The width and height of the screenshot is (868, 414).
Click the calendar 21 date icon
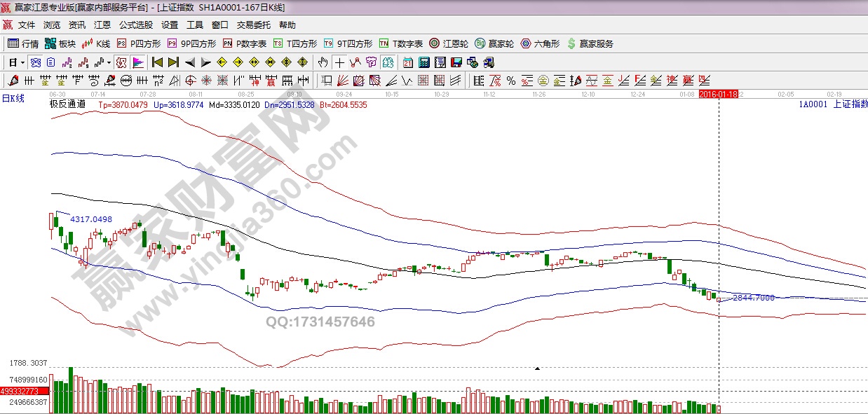[x=408, y=62]
